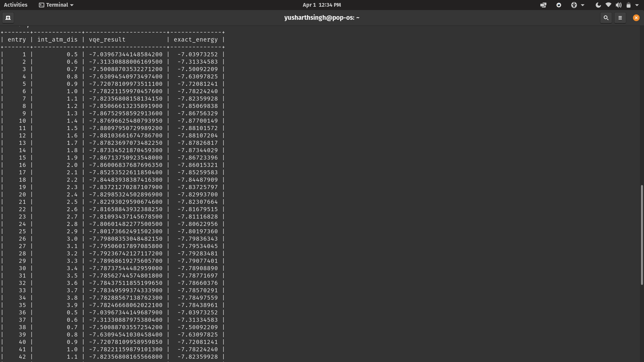Click the Wi-Fi status icon
Screen dimensions: 644x362
coord(608,5)
